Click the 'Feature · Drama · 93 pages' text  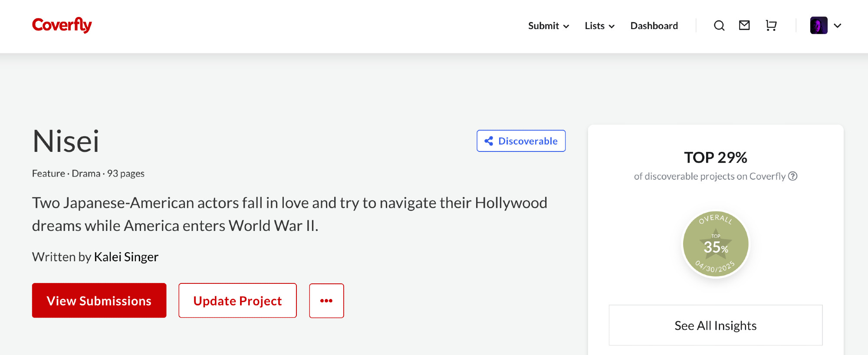point(88,174)
